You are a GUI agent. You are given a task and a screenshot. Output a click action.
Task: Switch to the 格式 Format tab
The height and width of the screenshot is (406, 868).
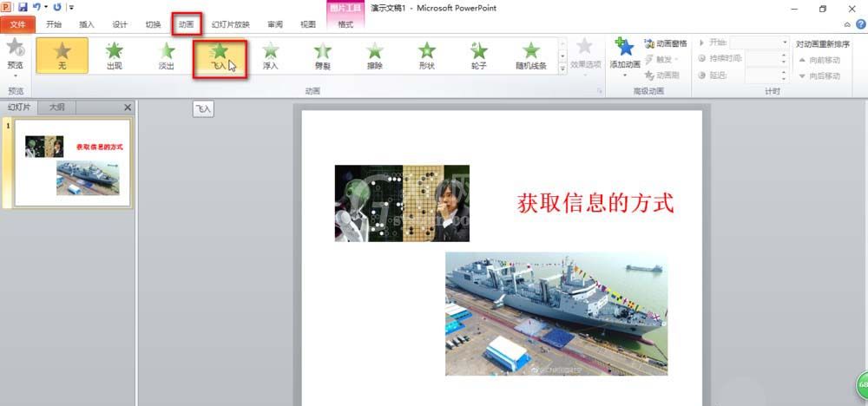(345, 24)
